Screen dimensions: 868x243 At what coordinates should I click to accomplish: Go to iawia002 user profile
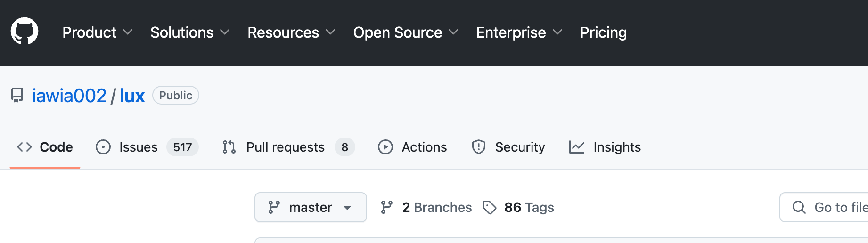[x=69, y=96]
